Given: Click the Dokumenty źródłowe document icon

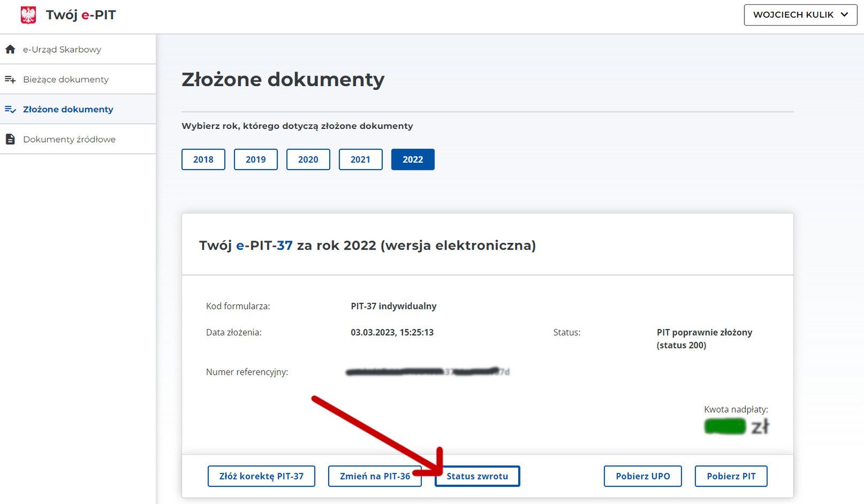Looking at the screenshot, I should click(x=10, y=139).
